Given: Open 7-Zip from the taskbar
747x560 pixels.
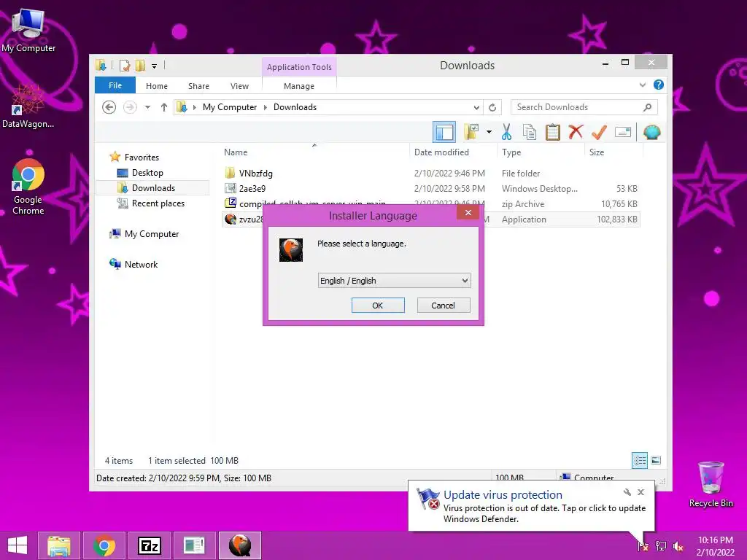Looking at the screenshot, I should 149,545.
